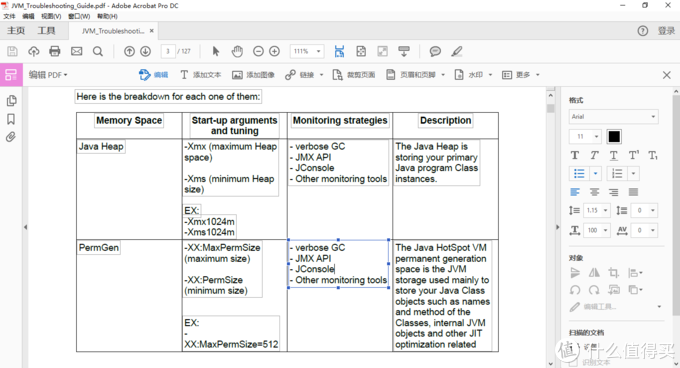Screen dimensions: 680x368
Task: Zoom in with the plus circle
Action: click(x=275, y=52)
